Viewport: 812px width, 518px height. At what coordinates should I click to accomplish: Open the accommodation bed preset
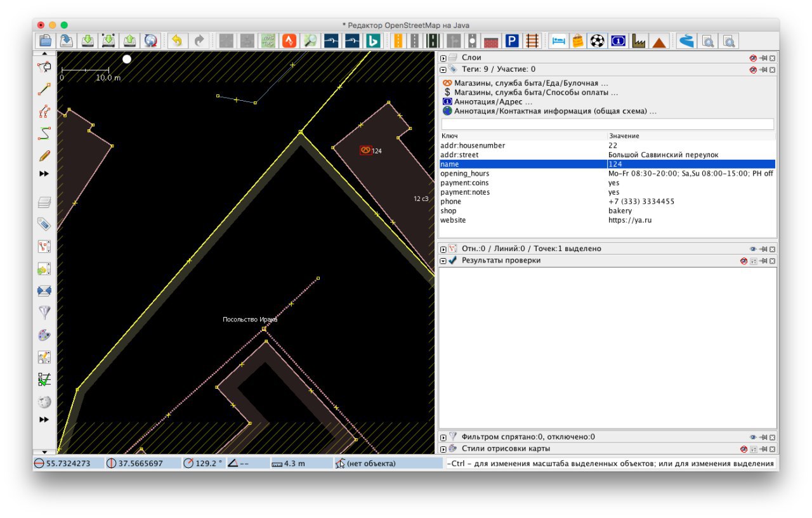pos(558,41)
